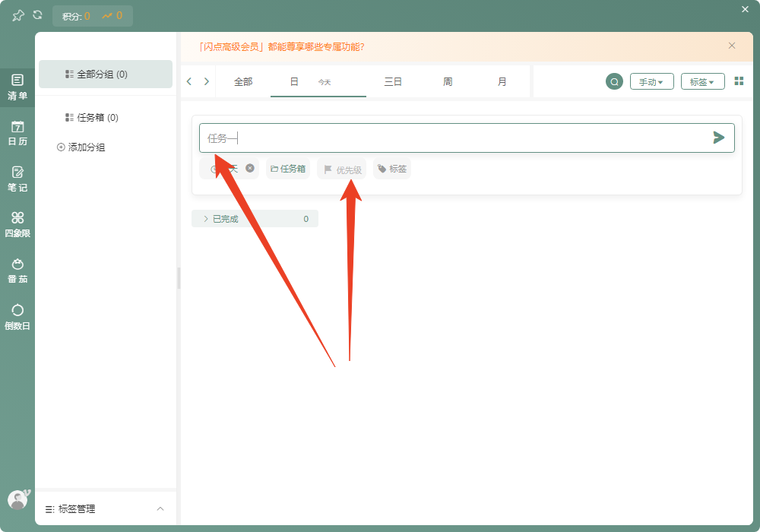760x532 pixels.
Task: Click the search magnifier icon
Action: pyautogui.click(x=614, y=81)
